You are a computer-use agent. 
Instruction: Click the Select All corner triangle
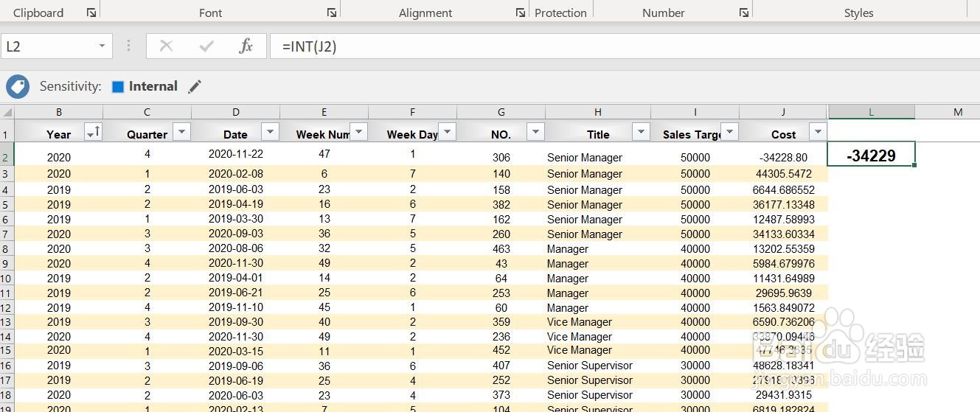pos(7,113)
